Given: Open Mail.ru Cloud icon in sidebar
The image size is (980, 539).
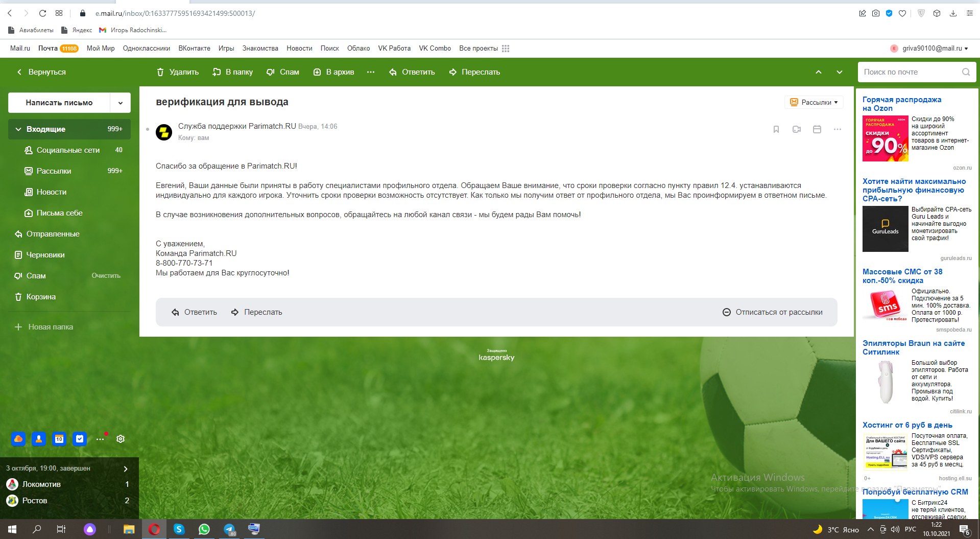Looking at the screenshot, I should (18, 439).
